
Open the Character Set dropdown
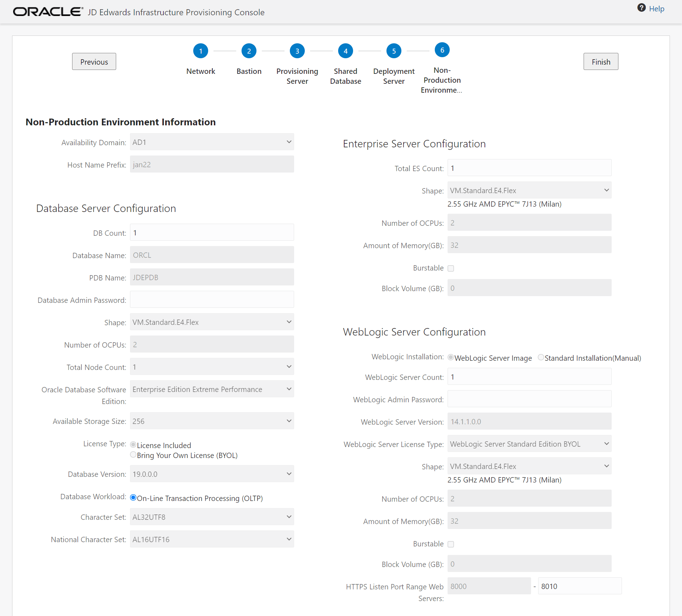click(212, 517)
